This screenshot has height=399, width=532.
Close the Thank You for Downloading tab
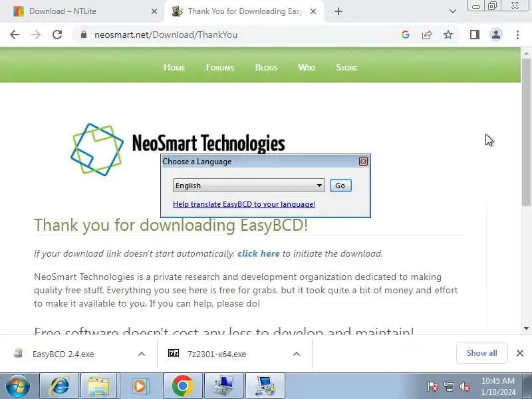pos(313,11)
